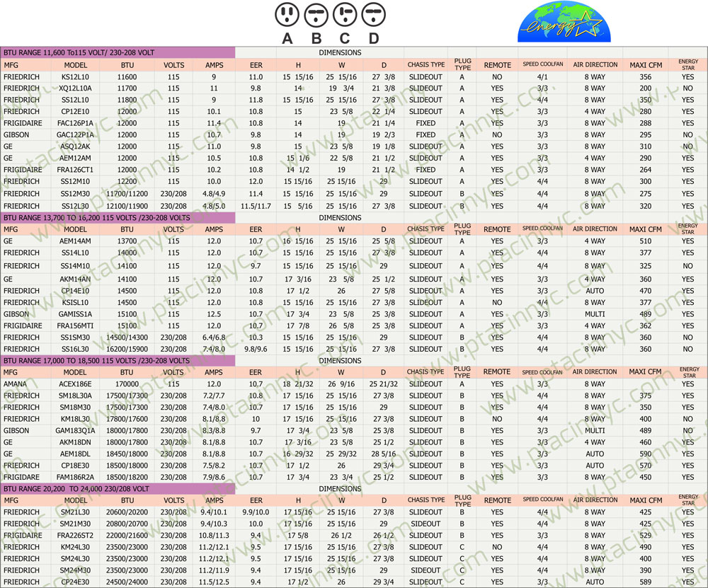708x588 pixels.
Task: Click the plug type A outlet icon
Action: (287, 14)
